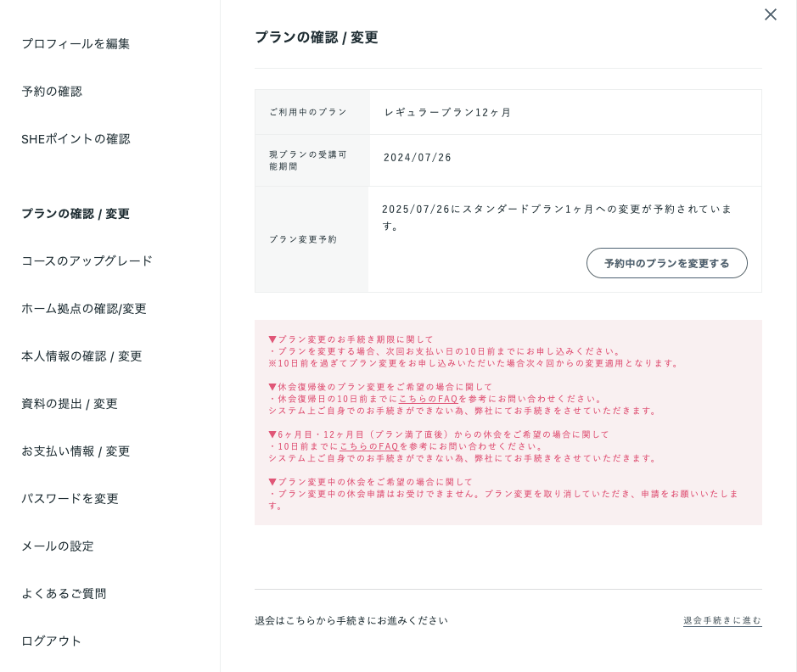Go to 予約の確認 page
This screenshot has height=672, width=797.
pyautogui.click(x=52, y=91)
